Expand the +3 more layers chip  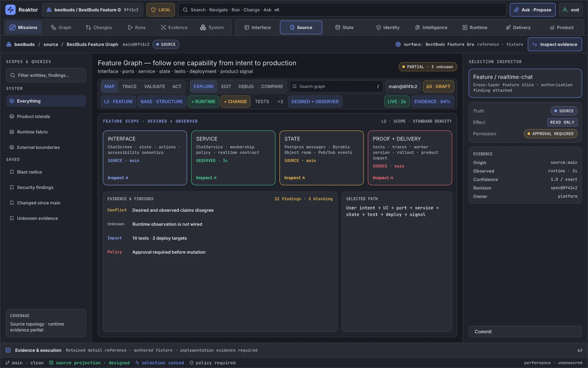(280, 102)
